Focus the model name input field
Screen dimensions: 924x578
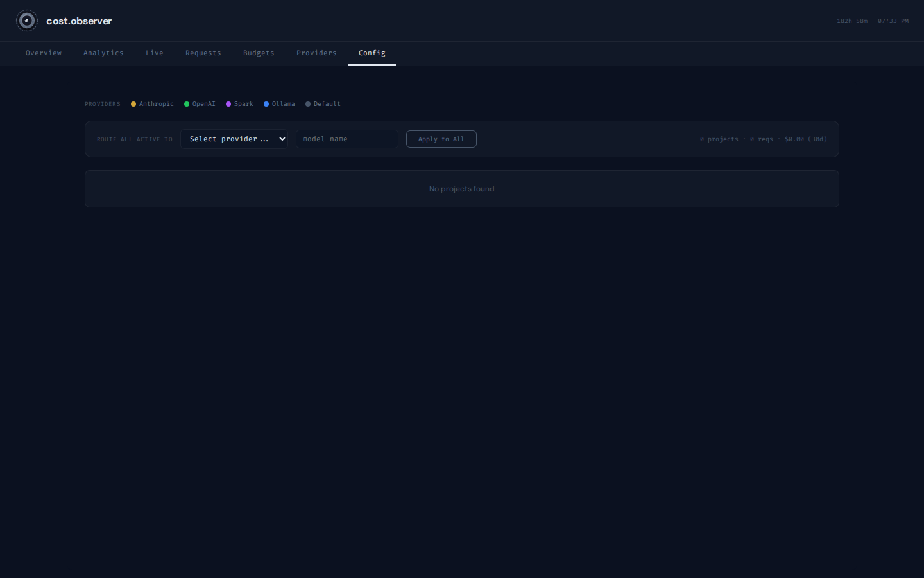pos(347,139)
